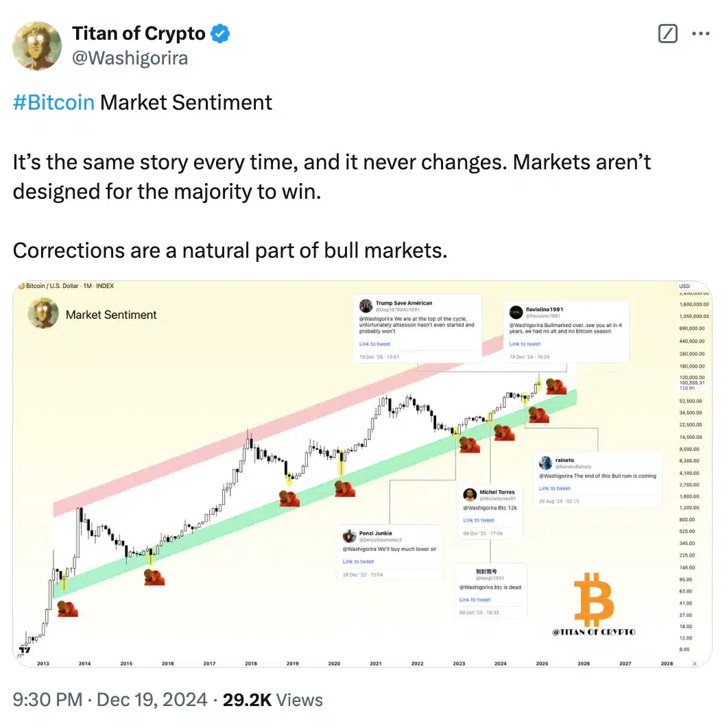Open the three-dot more options menu
This screenshot has width=727, height=728.
[x=700, y=34]
